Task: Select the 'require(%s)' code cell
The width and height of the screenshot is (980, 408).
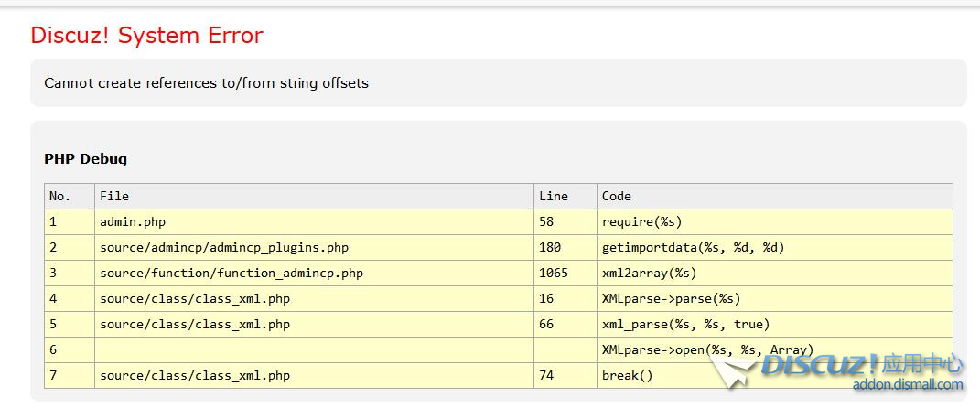Action: [x=775, y=221]
